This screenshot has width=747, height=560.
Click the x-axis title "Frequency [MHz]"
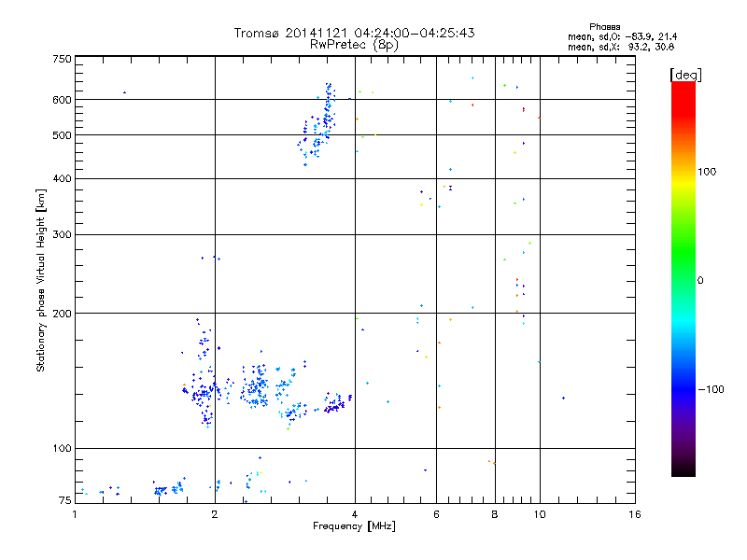[354, 526]
